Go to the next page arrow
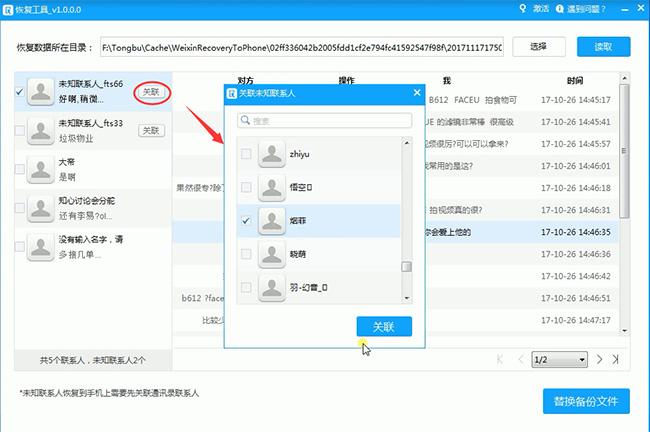650x432 pixels. coord(599,359)
